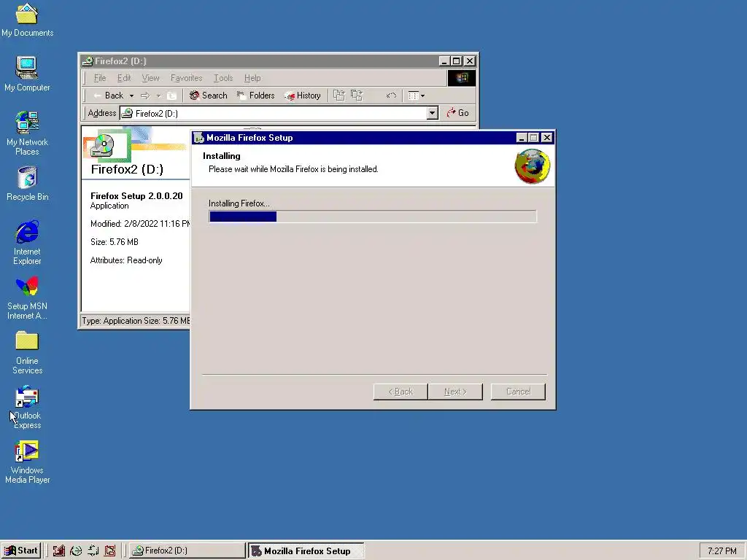The width and height of the screenshot is (747, 560).
Task: Click the Go button beside address bar
Action: tap(458, 113)
